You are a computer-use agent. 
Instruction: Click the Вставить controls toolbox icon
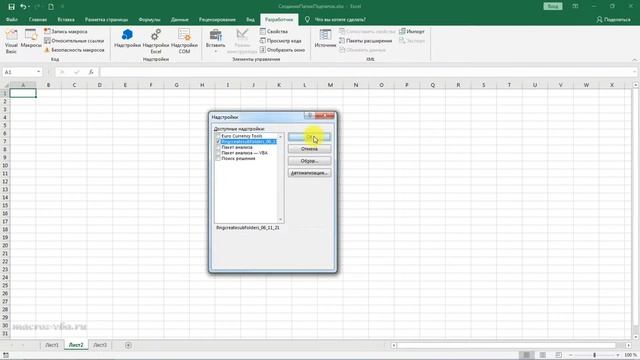click(216, 36)
